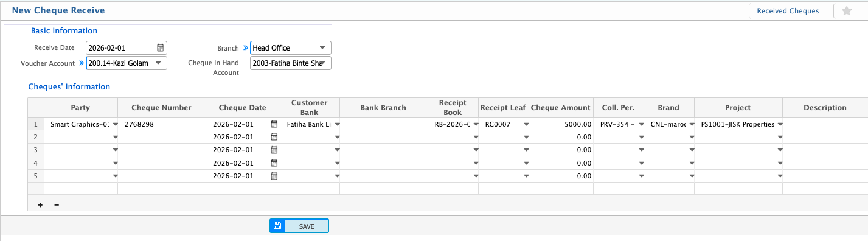Screen dimensions: 868x241
Task: Open the Customer Bank dropdown in row 1
Action: click(337, 124)
